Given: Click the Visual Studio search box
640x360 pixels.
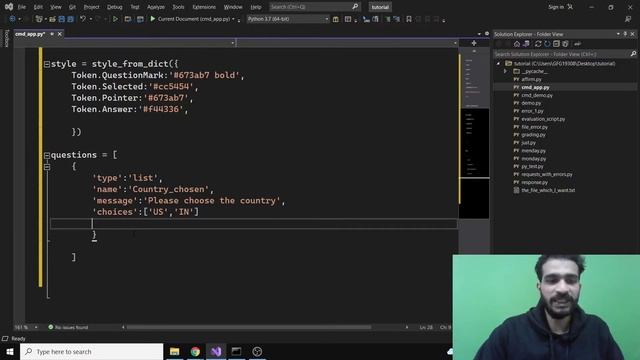Looking at the screenshot, I should coord(314,7).
